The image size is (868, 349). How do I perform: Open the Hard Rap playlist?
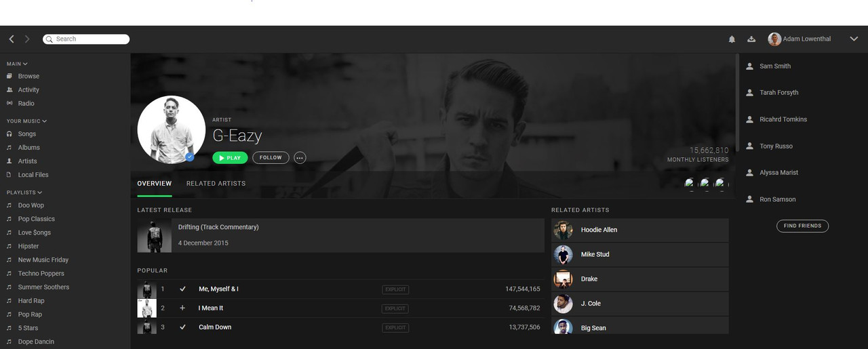pos(31,301)
